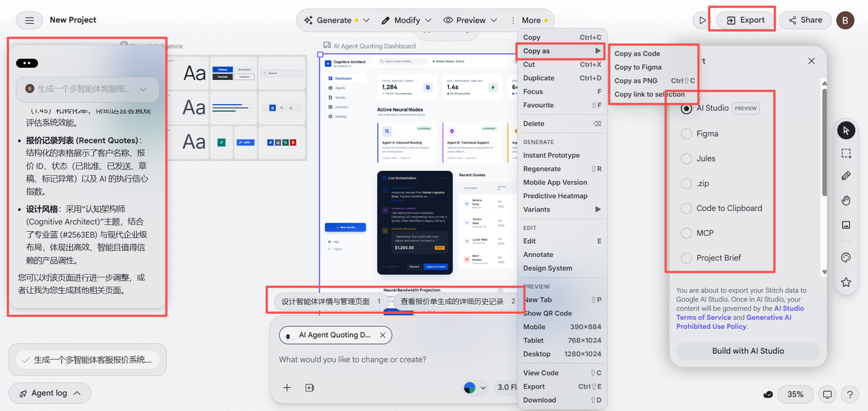Pick the pencil annotate tool
This screenshot has width=868, height=411.
pyautogui.click(x=846, y=176)
